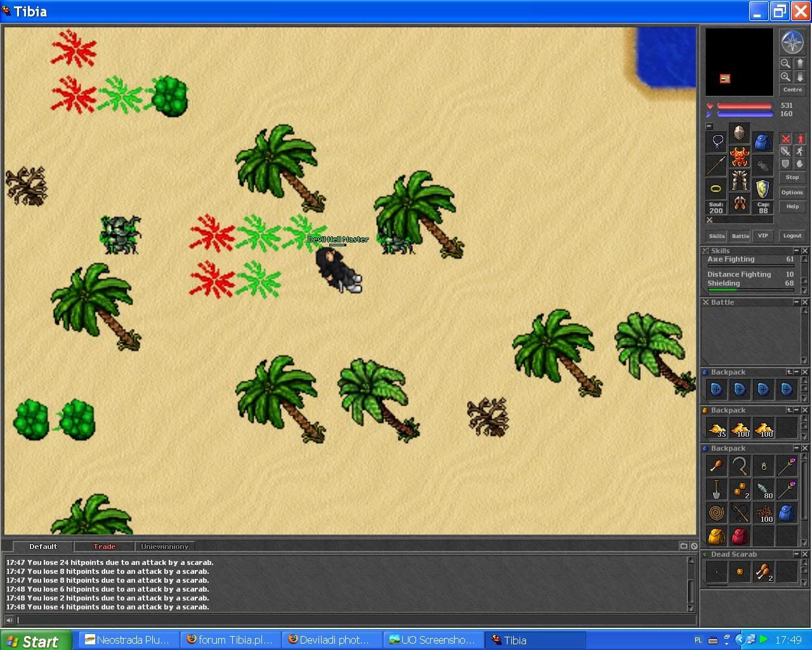Select the coiled rope item
This screenshot has width=812, height=650.
point(716,513)
